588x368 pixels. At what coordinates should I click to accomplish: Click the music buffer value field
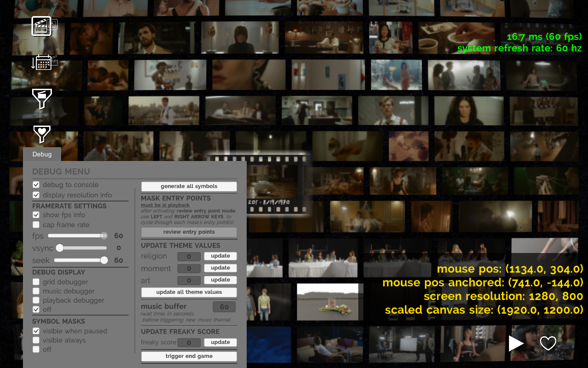coord(224,307)
